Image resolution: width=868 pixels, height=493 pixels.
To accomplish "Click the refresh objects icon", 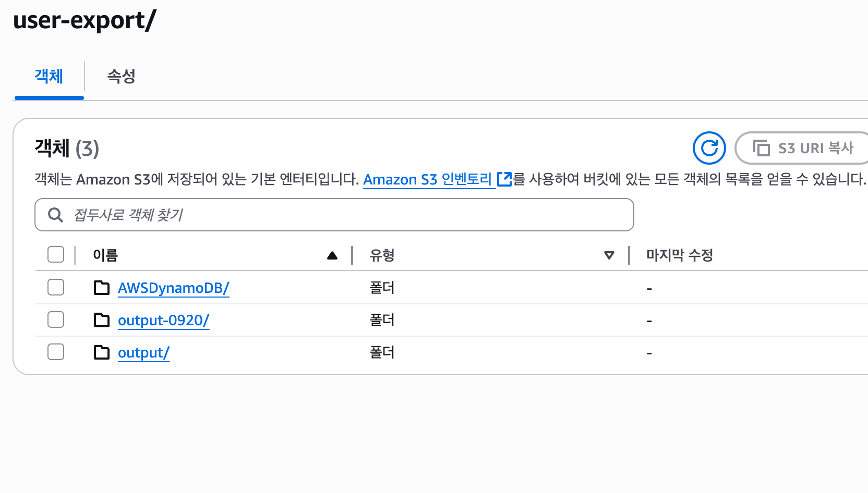I will (x=709, y=148).
